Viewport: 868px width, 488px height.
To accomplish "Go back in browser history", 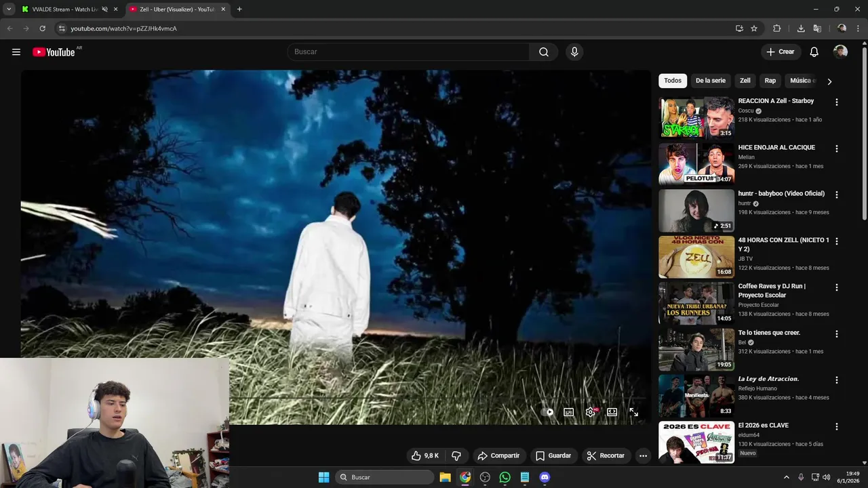I will pyautogui.click(x=9, y=28).
